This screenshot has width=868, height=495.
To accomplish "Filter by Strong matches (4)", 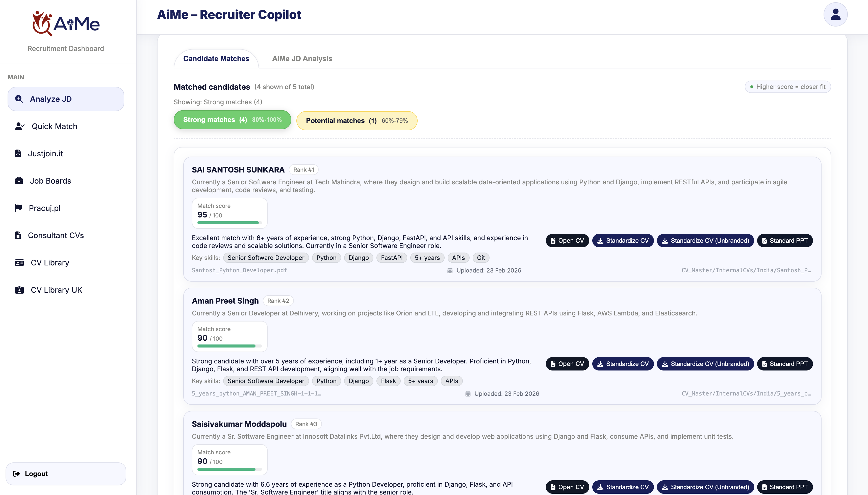I will click(232, 120).
